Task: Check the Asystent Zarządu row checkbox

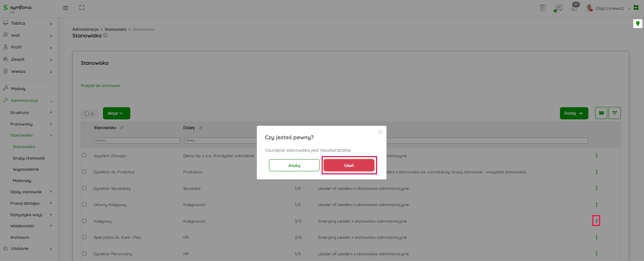Action: point(84,155)
